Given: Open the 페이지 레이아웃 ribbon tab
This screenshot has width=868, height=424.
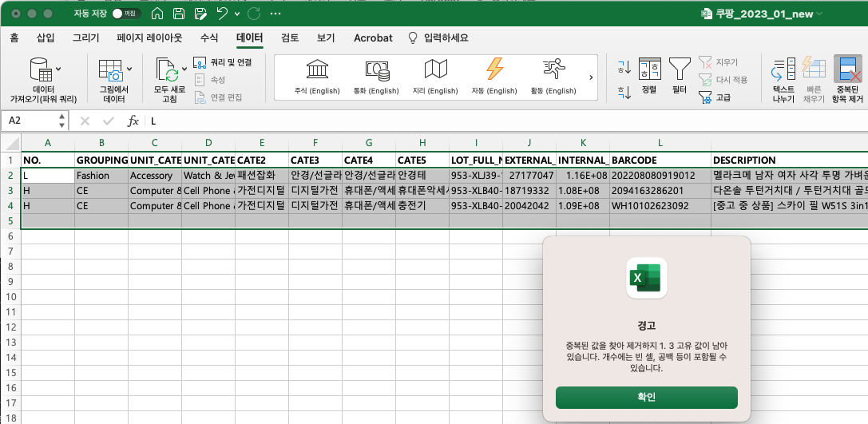Looking at the screenshot, I should [149, 38].
